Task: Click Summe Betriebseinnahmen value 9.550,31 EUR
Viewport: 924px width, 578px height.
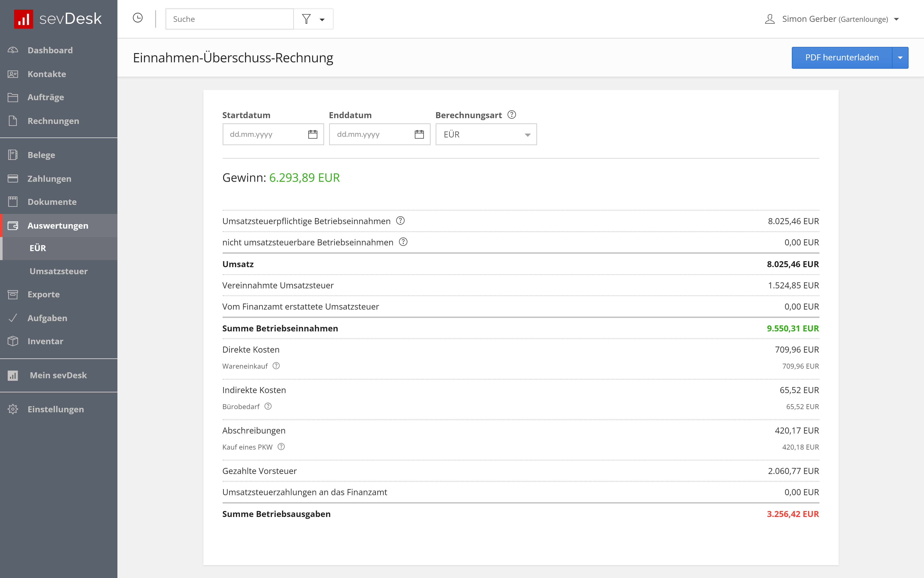Action: click(x=793, y=328)
